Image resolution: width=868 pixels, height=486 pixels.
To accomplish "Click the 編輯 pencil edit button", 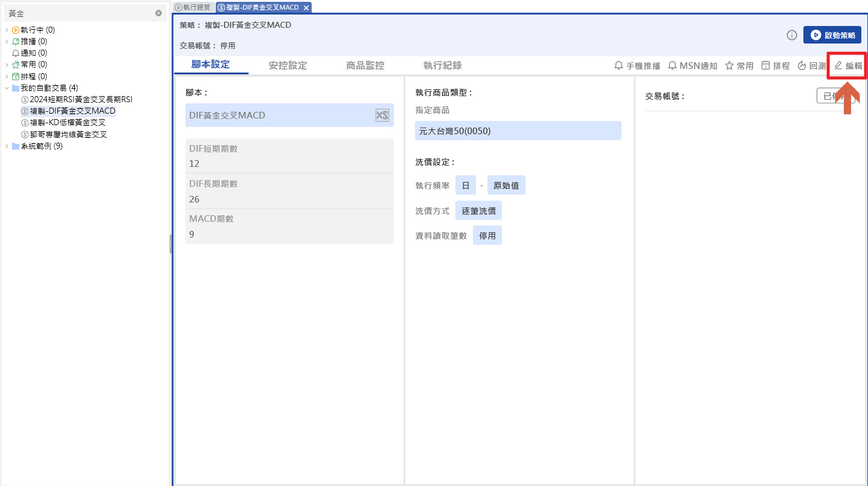I will [x=847, y=66].
